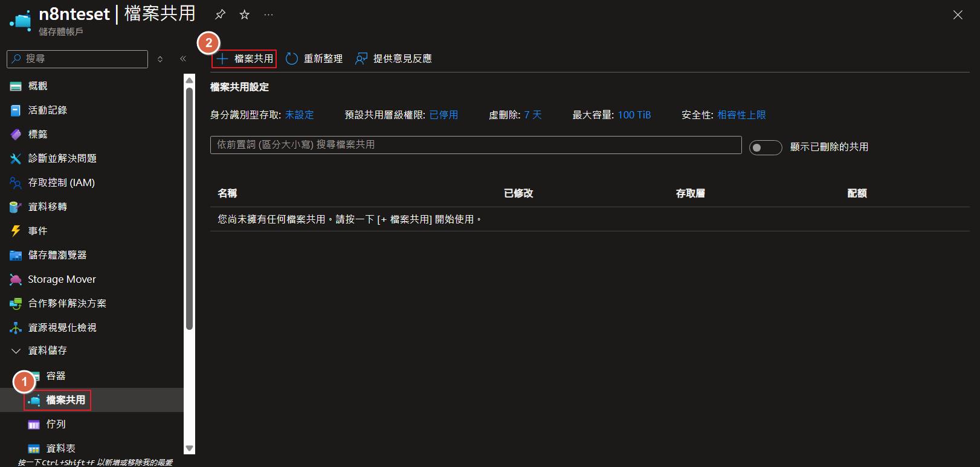
Task: Toggle 顯示已刪除的共用 switch
Action: coord(766,147)
